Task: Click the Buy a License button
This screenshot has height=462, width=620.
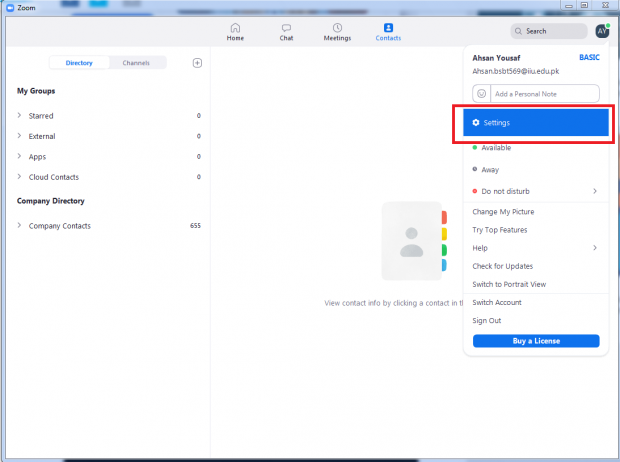Action: click(536, 341)
